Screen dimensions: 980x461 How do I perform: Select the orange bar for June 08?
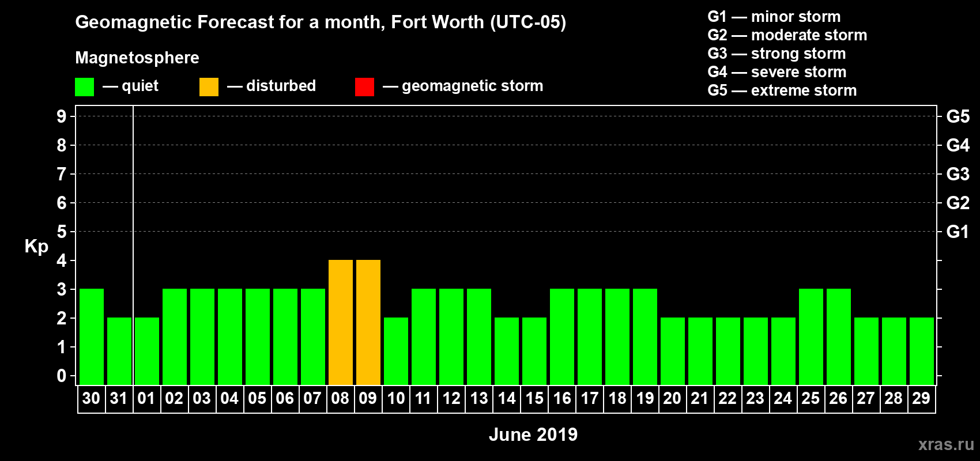340,322
